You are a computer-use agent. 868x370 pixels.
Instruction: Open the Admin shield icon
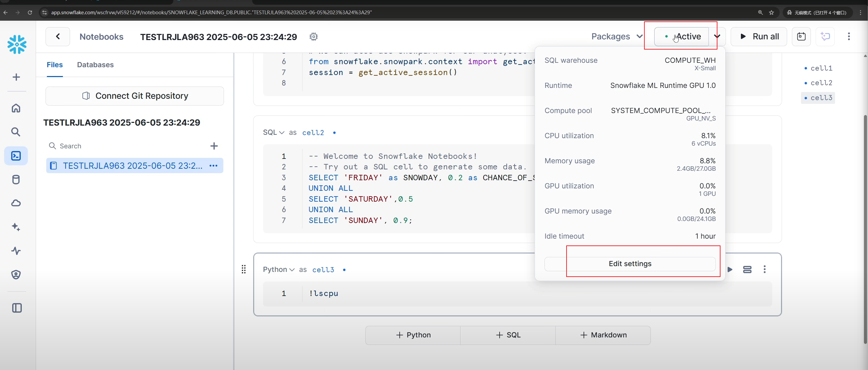(16, 274)
